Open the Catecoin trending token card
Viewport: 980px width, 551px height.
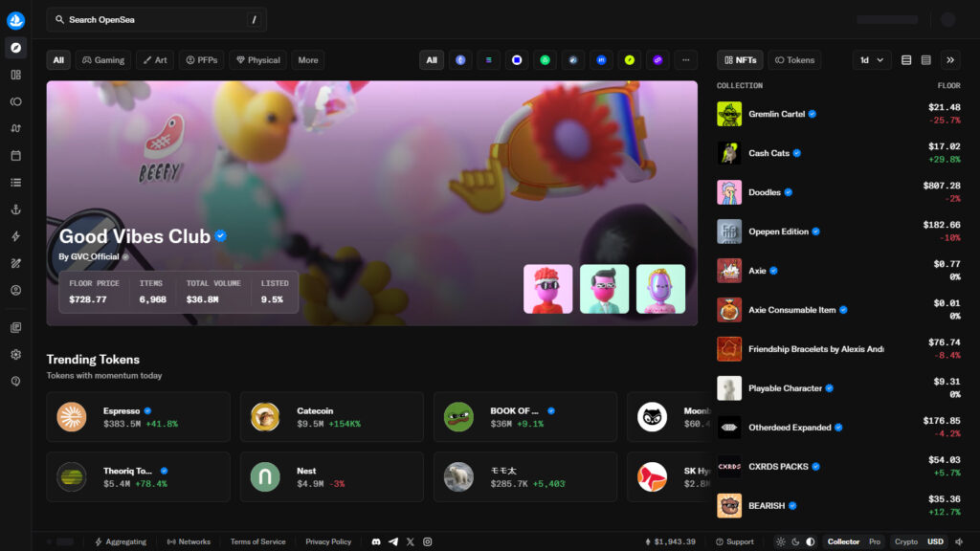(332, 417)
